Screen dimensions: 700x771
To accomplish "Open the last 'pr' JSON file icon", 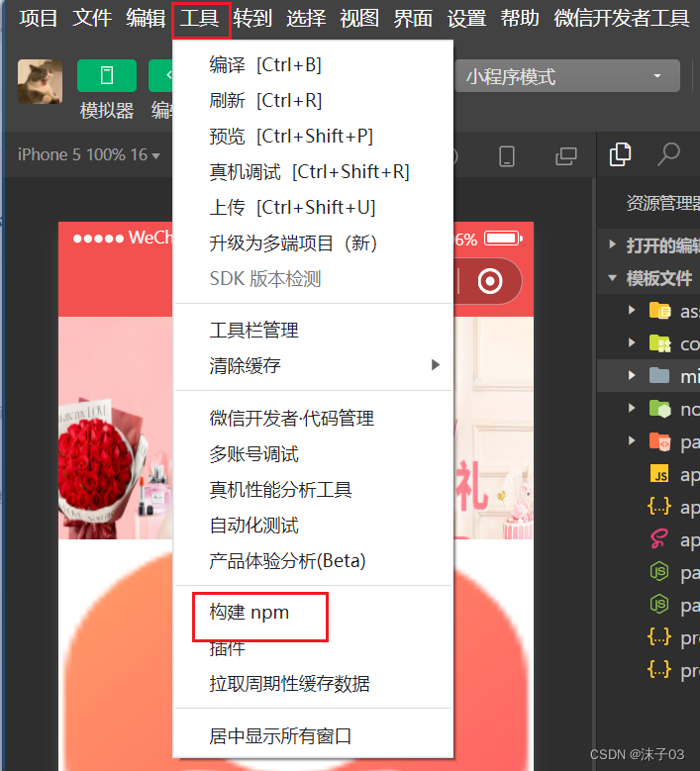I will tap(659, 669).
